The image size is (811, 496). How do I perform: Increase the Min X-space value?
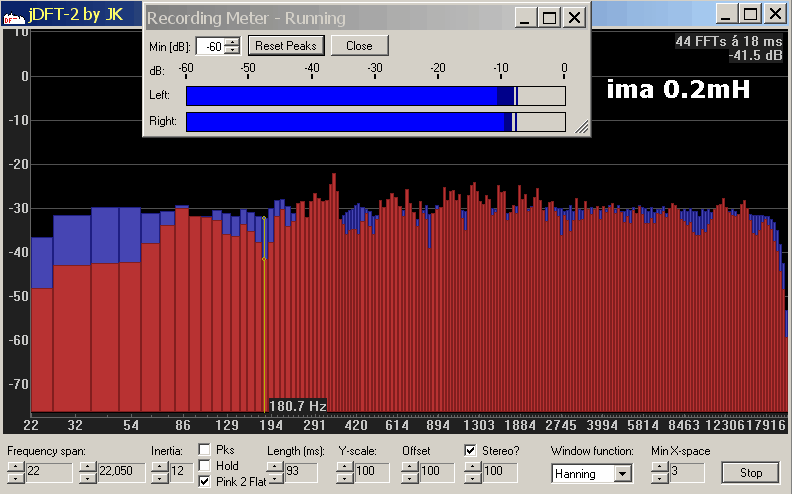tap(660, 467)
